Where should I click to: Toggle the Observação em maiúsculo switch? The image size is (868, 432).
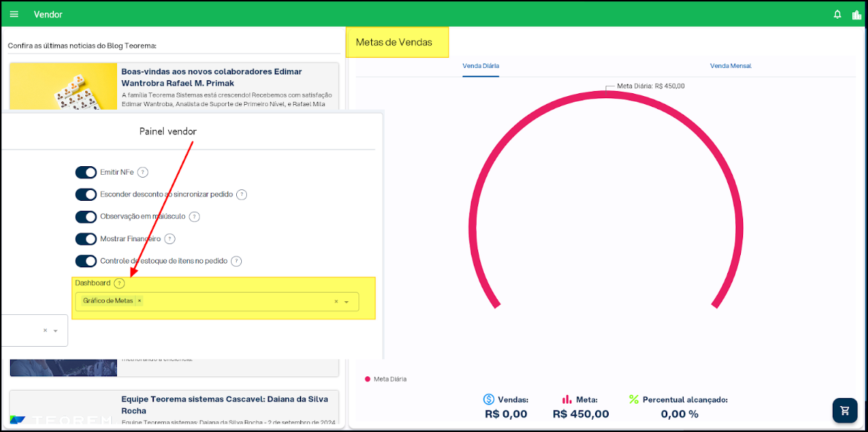point(86,217)
